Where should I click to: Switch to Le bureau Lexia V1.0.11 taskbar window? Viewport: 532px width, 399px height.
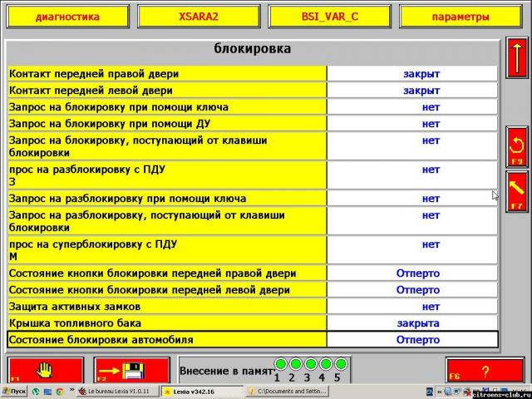pyautogui.click(x=118, y=392)
